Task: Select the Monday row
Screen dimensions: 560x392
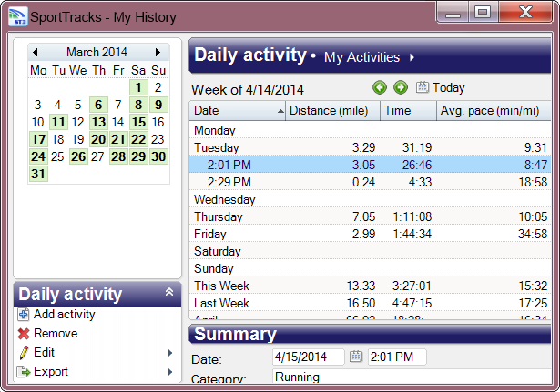Action: pos(370,130)
